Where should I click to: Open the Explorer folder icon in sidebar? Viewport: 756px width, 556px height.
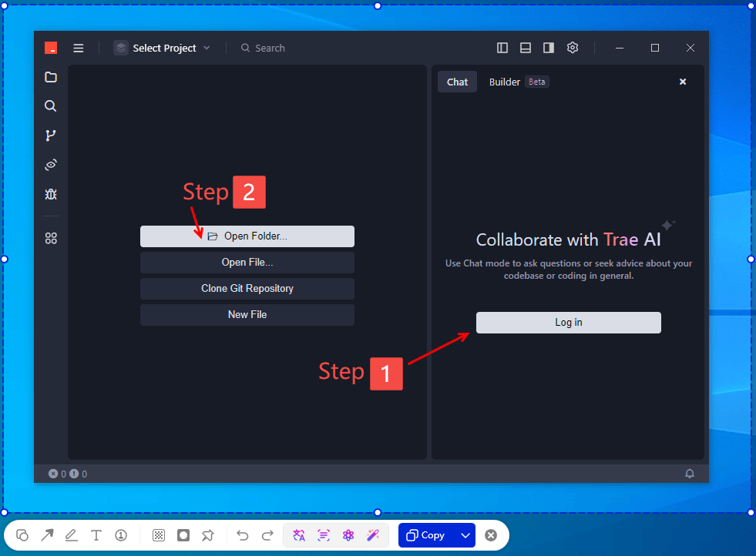(x=51, y=77)
